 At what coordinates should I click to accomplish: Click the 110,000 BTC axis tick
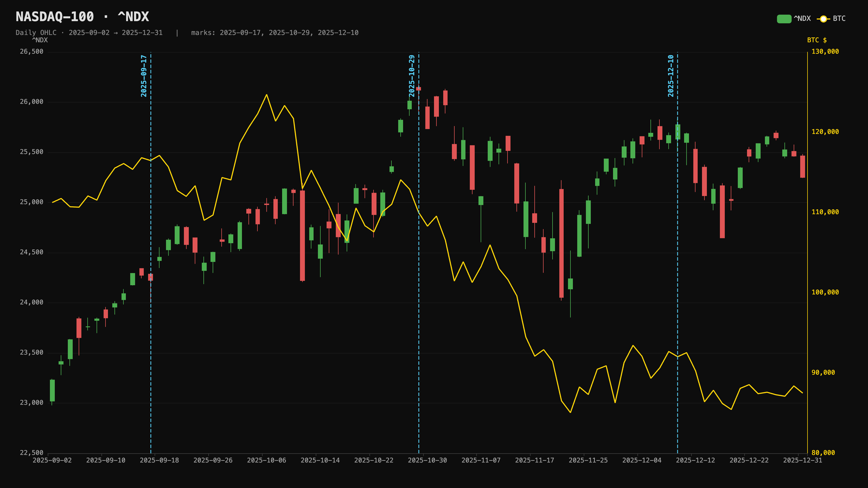coord(825,212)
